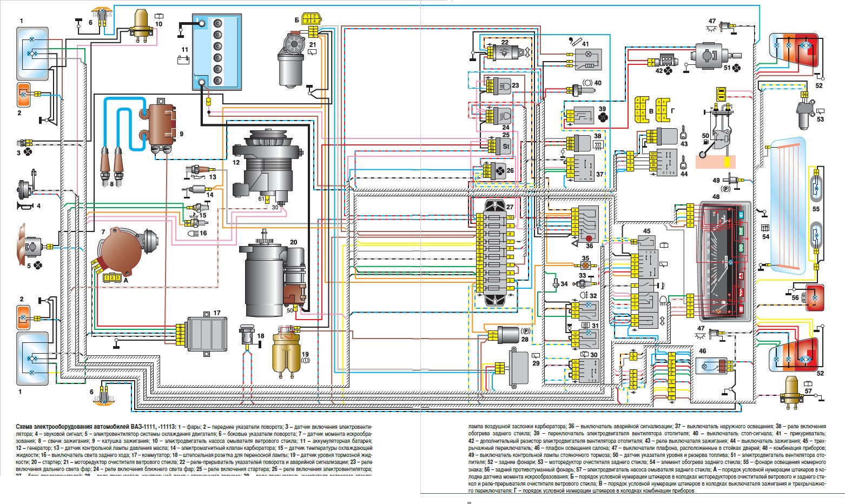Click the caption 'Схема электрооборудования автомобилей ВАЗ-1111, -11113'

tap(94, 426)
